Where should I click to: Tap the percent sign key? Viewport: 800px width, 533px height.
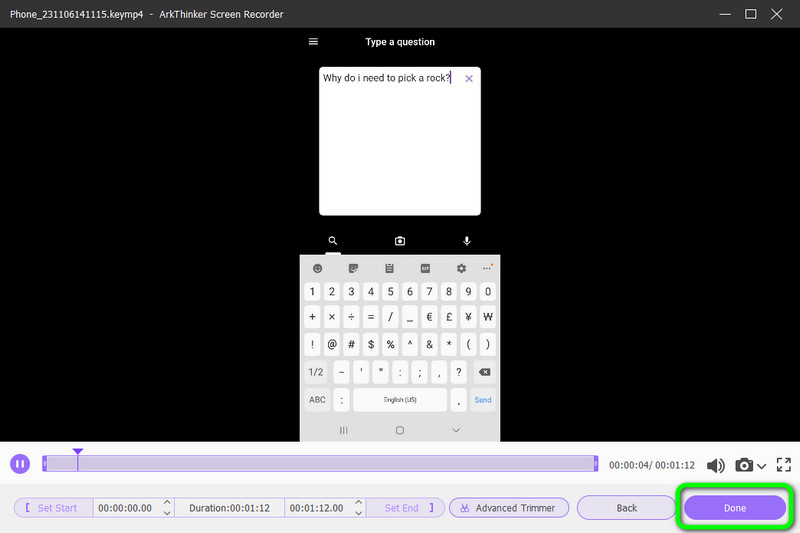click(390, 344)
